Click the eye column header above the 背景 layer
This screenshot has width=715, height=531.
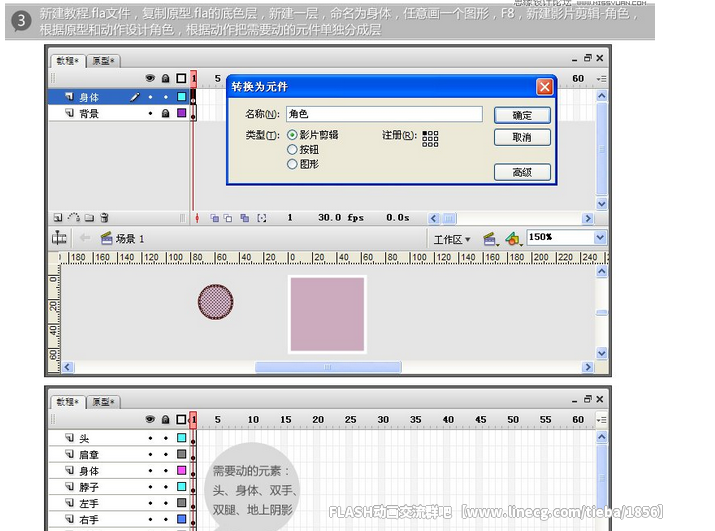pos(150,78)
